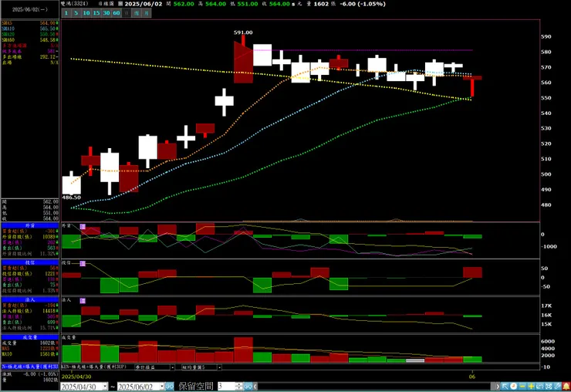Switch to the 10-minute timeframe
The height and width of the screenshot is (392, 571).
[x=86, y=13]
